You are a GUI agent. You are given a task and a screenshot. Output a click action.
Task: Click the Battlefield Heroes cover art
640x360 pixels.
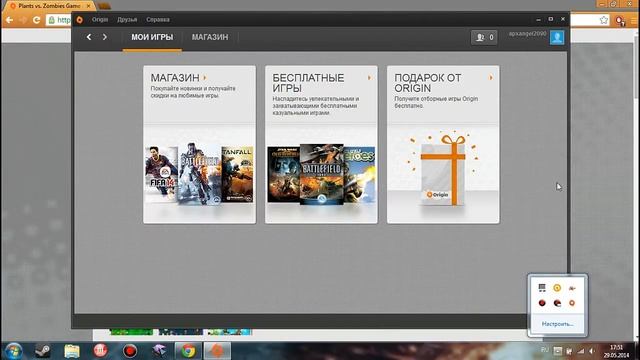click(359, 175)
